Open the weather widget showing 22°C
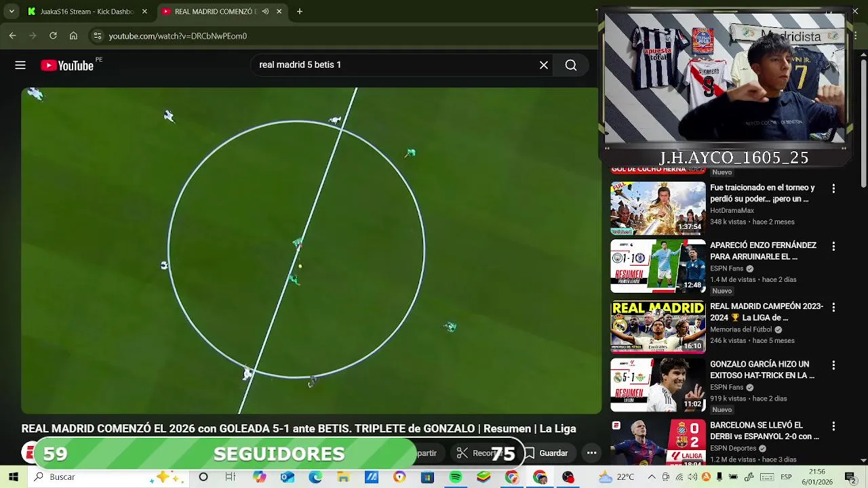The width and height of the screenshot is (868, 488). 616,477
